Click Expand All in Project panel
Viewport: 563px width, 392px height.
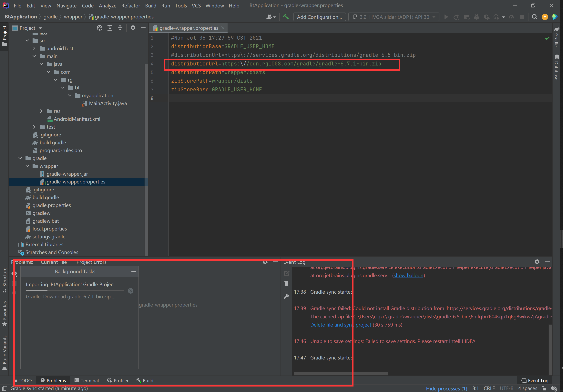point(110,28)
